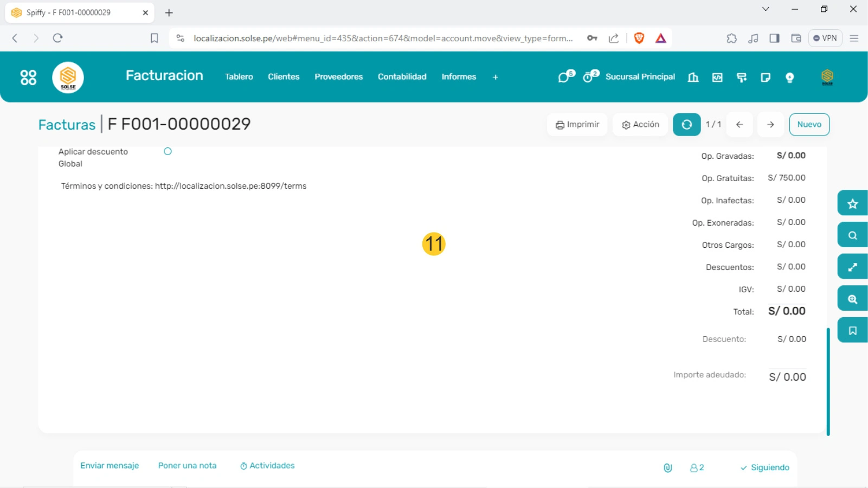The image size is (868, 488).
Task: Click the next record arrow button
Action: point(770,125)
